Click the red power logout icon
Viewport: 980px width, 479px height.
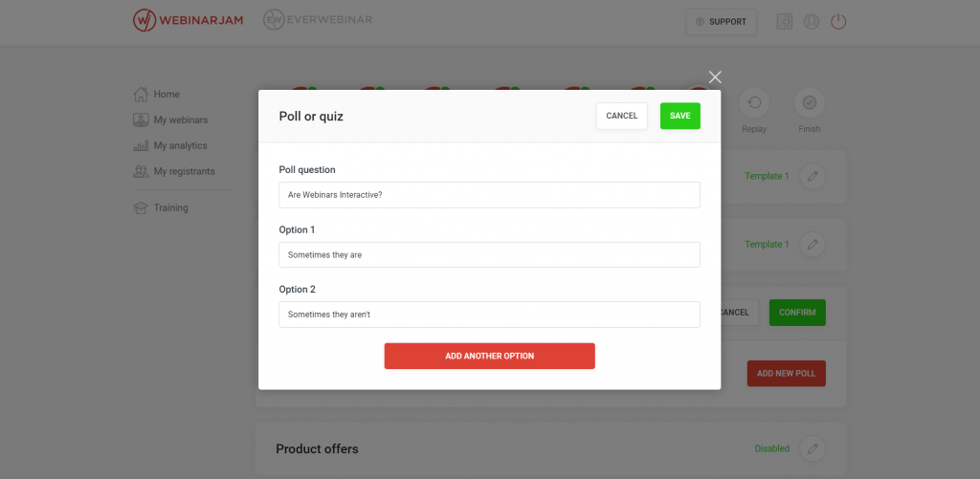point(838,21)
